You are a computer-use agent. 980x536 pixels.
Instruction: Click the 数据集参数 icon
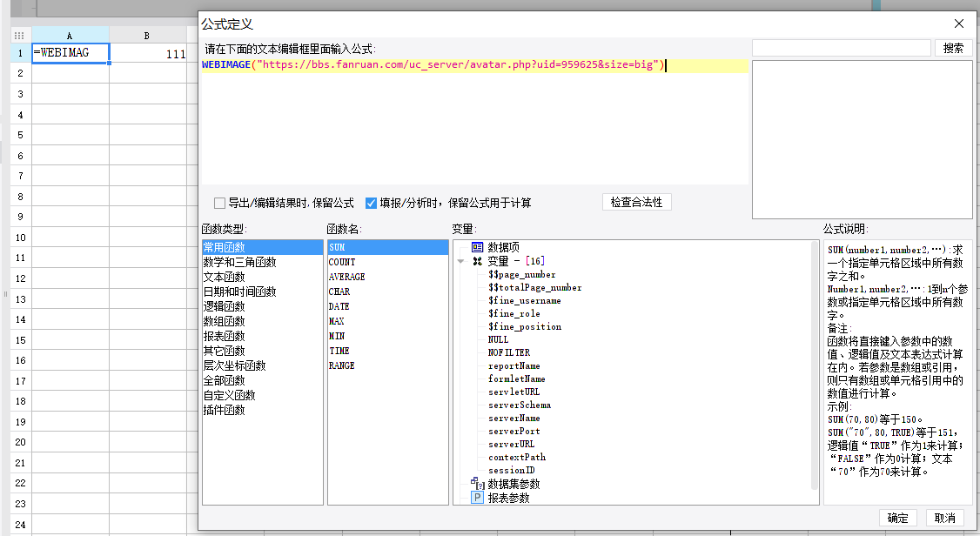pyautogui.click(x=478, y=483)
